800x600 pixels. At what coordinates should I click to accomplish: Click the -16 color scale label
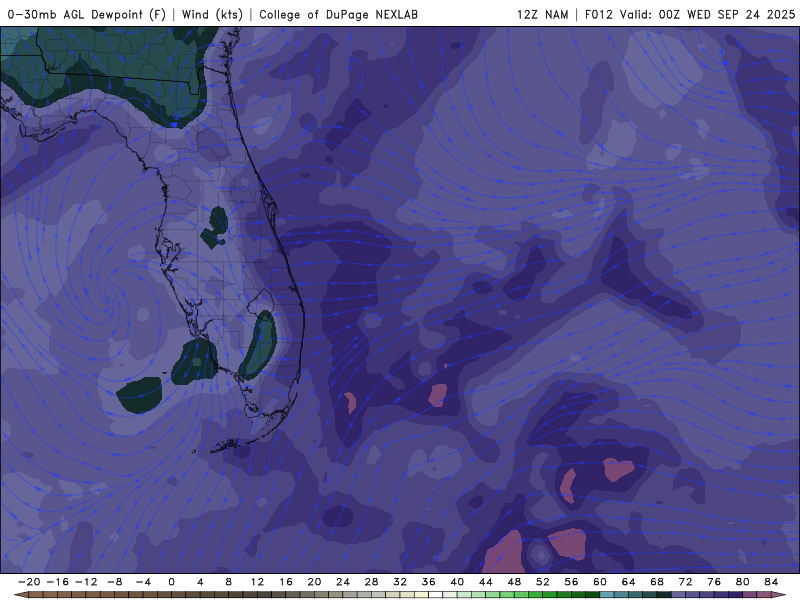tap(57, 582)
